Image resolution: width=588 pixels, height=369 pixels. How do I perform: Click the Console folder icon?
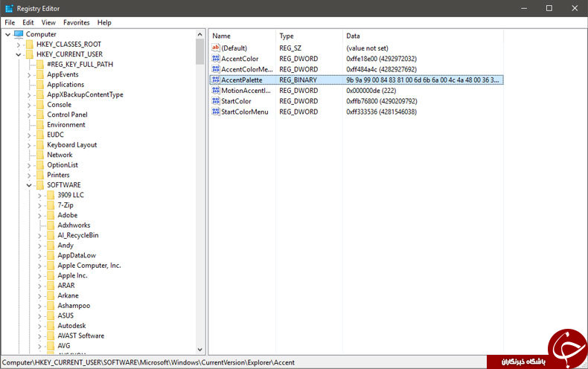40,105
